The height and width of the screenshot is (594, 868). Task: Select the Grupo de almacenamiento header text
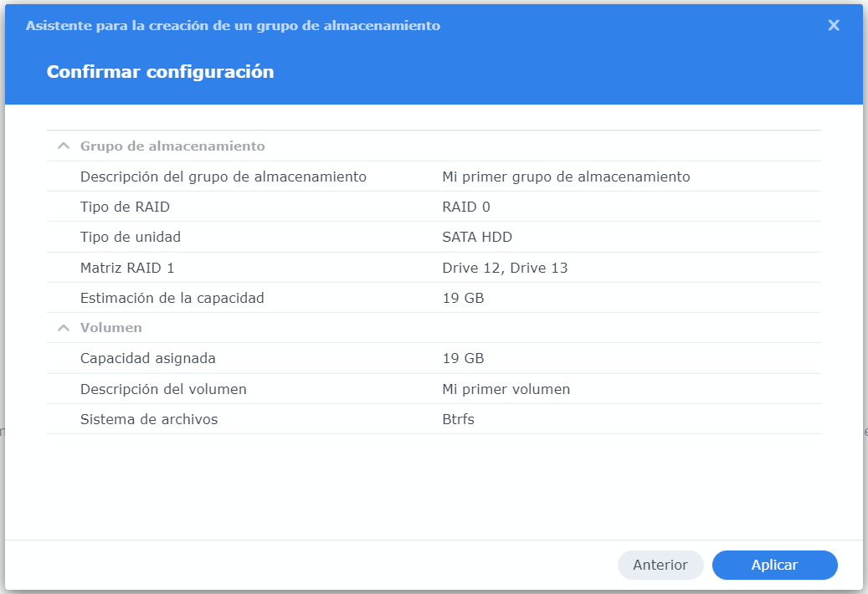(x=172, y=146)
